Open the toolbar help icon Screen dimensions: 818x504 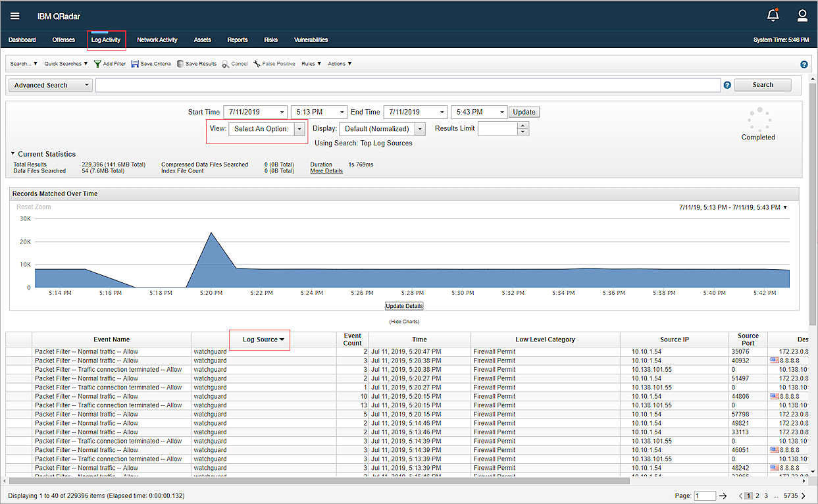coord(804,64)
